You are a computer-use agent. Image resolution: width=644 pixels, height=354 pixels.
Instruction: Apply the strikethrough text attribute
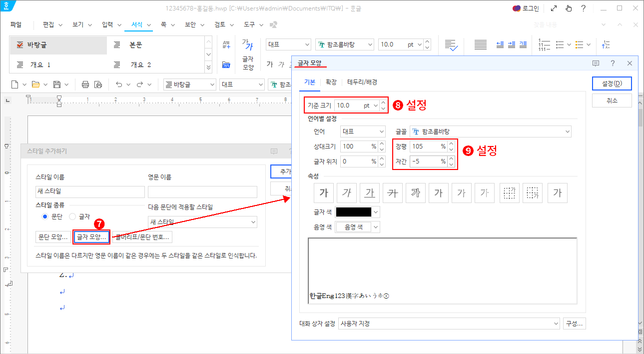coord(392,192)
